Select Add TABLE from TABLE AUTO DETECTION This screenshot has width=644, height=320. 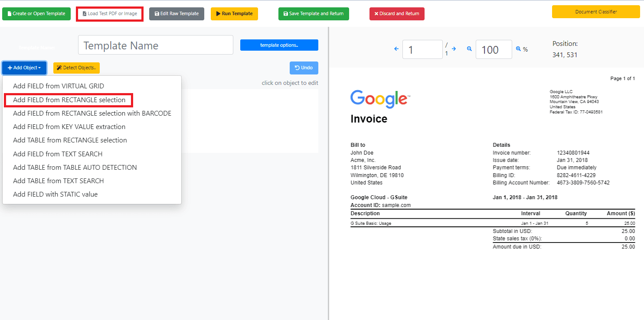(x=75, y=168)
